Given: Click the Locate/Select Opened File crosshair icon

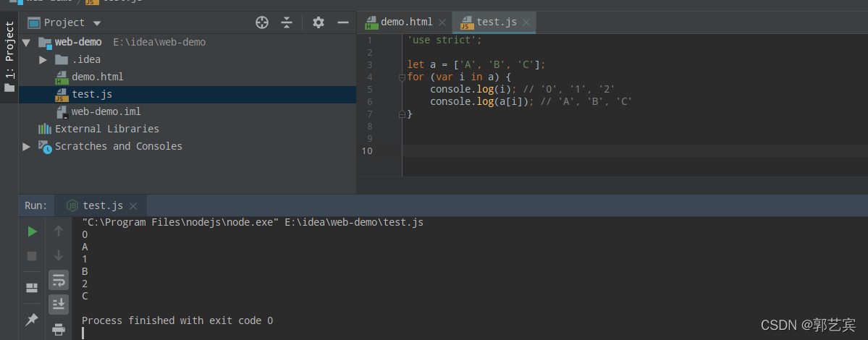Looking at the screenshot, I should [x=262, y=22].
